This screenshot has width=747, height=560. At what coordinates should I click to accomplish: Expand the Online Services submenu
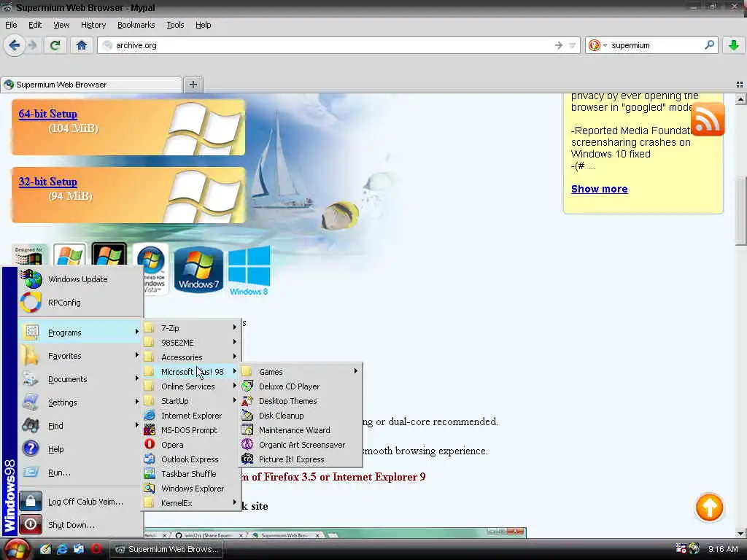191,386
